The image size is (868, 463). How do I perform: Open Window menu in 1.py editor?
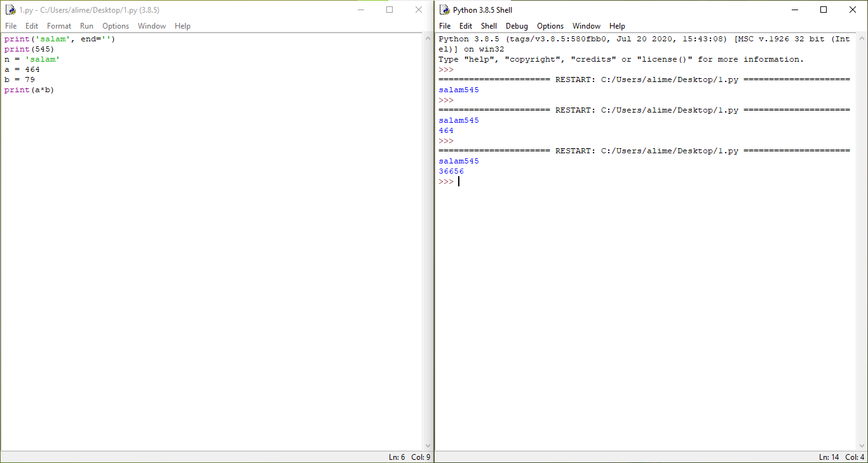[x=152, y=26]
